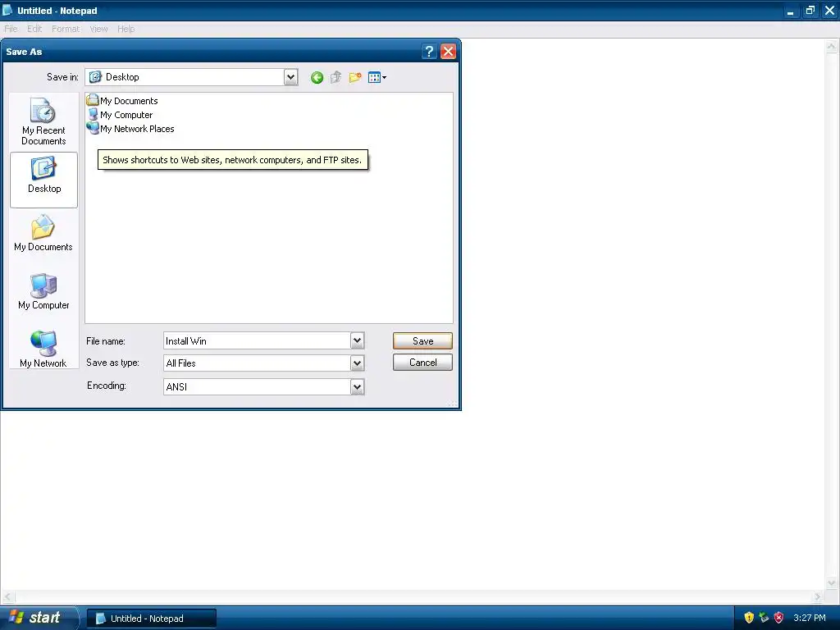Click the horizontal scrollbar left arrow in Notepad
Screen dimensions: 840x630
tap(7, 596)
